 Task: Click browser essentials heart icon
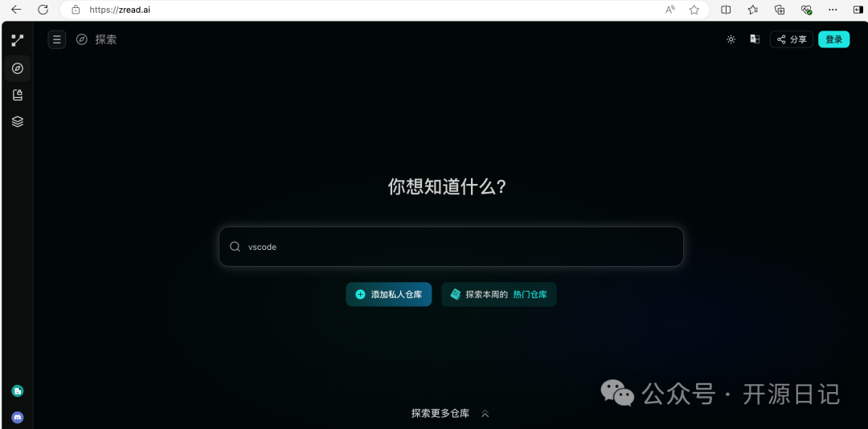coord(807,10)
